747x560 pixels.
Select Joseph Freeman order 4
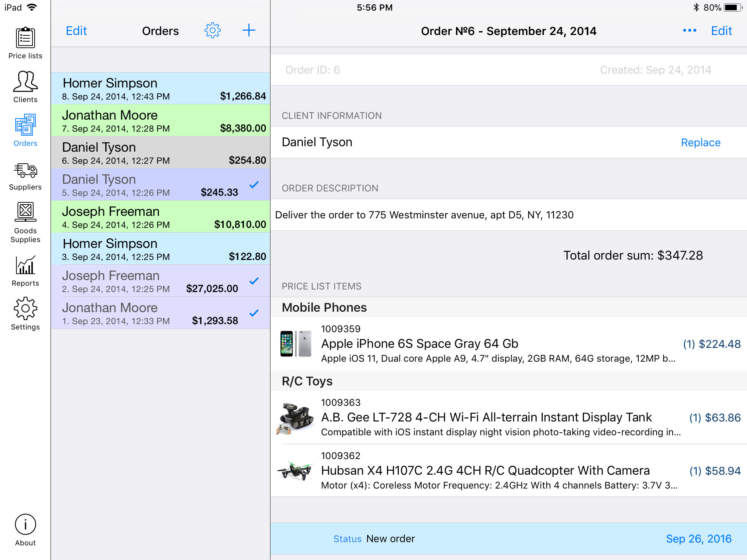160,217
